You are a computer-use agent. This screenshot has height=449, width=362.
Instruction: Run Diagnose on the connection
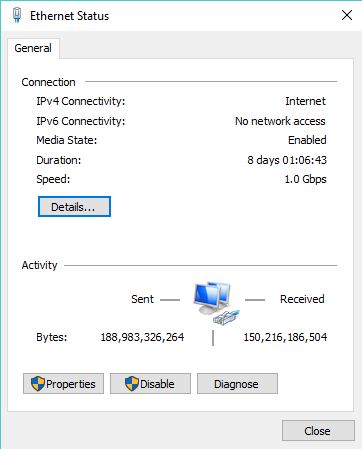click(237, 384)
